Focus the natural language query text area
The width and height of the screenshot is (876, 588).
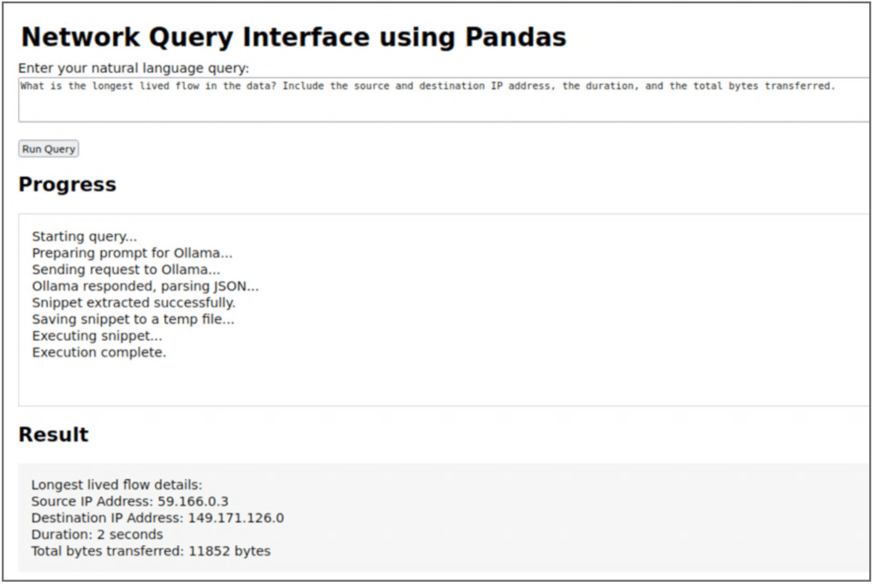[444, 100]
